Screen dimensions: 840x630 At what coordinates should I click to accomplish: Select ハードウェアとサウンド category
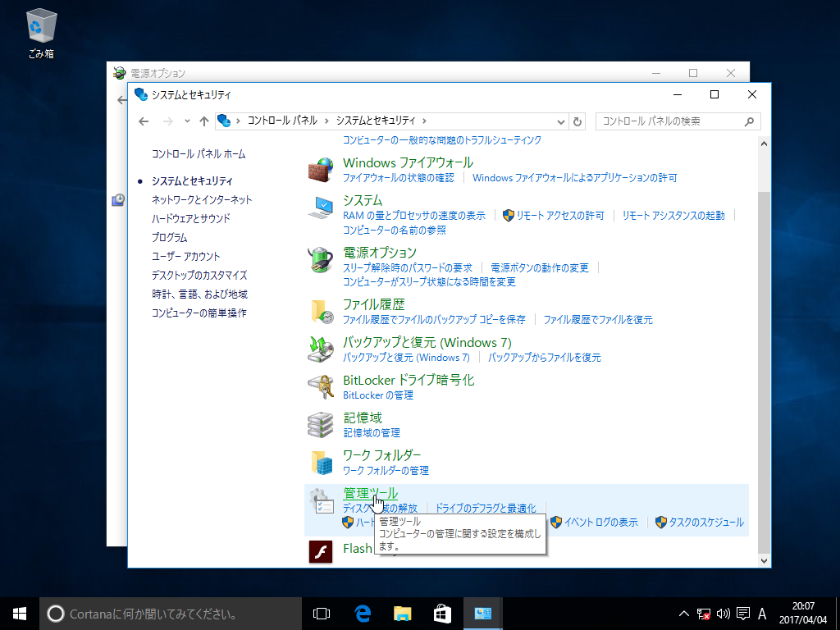coord(190,218)
